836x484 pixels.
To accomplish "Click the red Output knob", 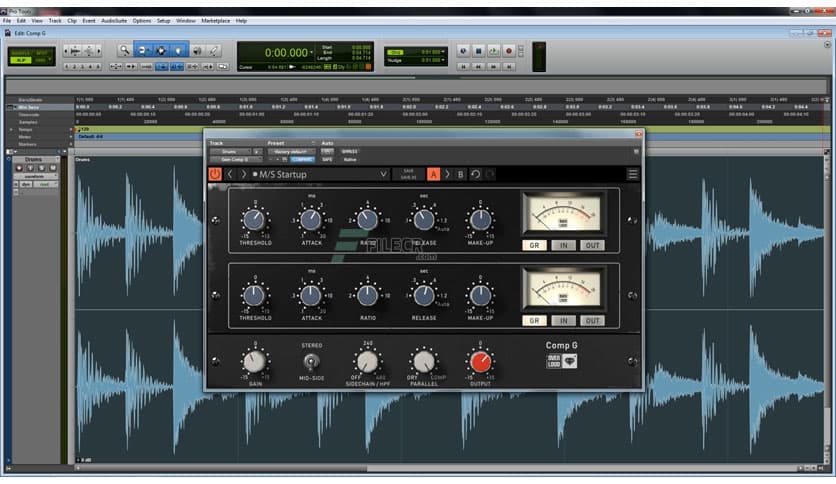I will pyautogui.click(x=480, y=362).
